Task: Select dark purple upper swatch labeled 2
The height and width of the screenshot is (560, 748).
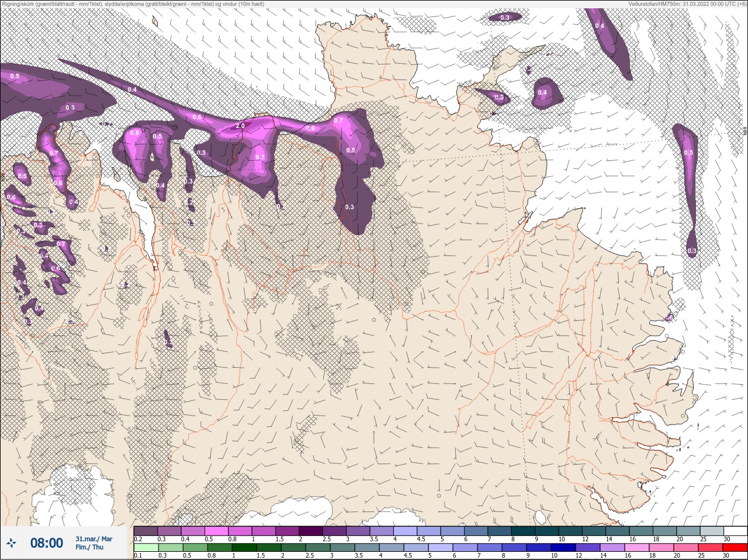Action: coord(311,530)
